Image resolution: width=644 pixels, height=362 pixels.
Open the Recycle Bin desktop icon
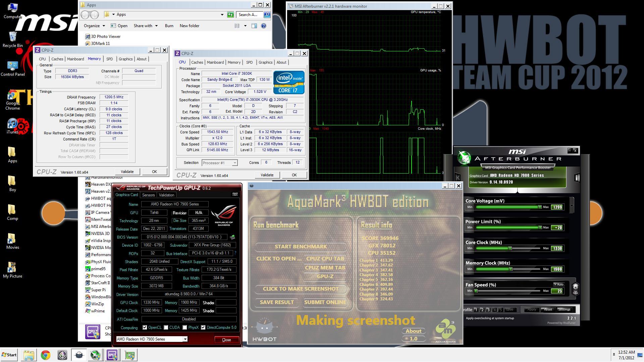pos(12,40)
